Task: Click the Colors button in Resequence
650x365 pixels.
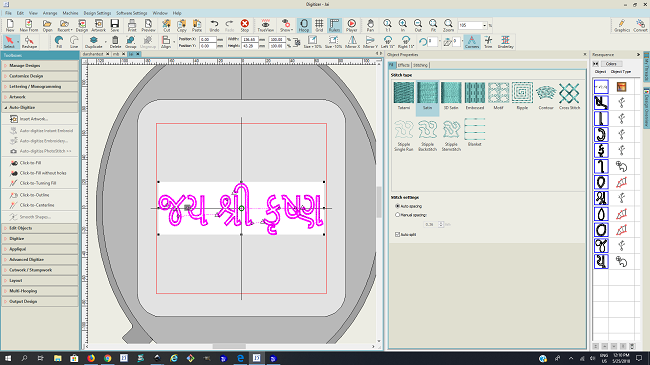Action: coord(611,64)
